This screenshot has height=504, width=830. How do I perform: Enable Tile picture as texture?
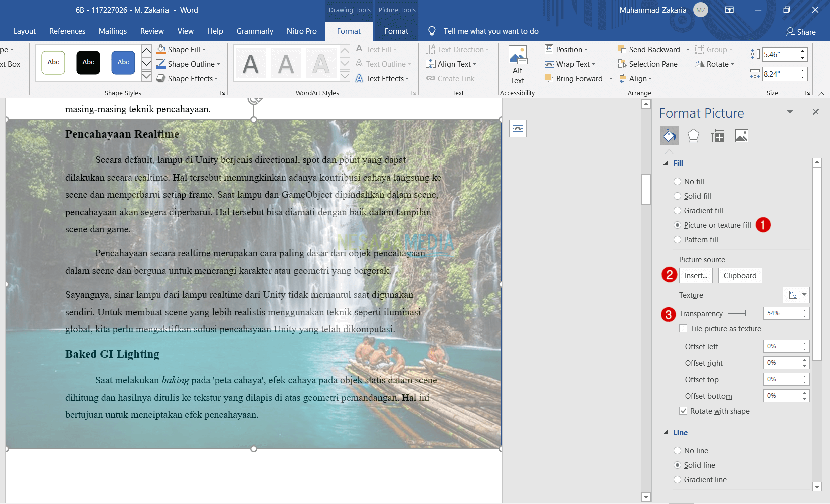[x=684, y=328]
